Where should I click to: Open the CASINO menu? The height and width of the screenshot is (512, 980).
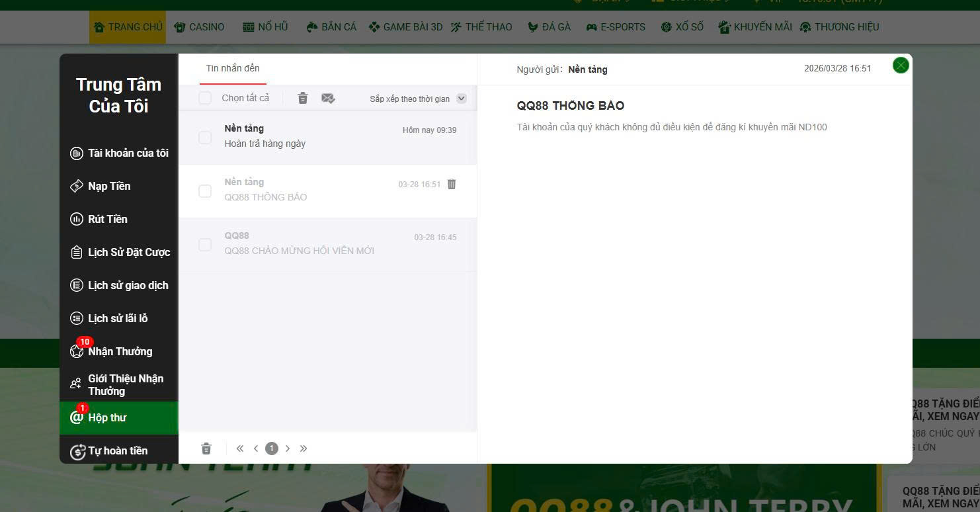(199, 27)
